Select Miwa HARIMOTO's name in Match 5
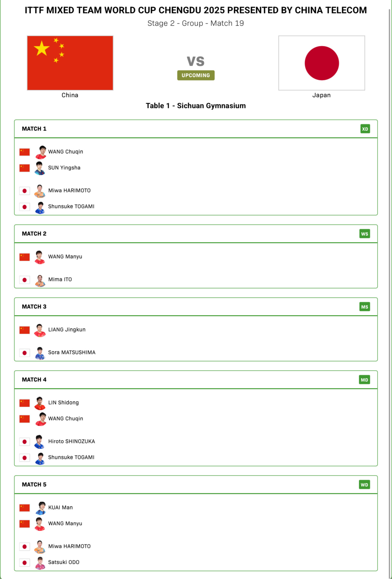The height and width of the screenshot is (579, 392). tap(69, 546)
